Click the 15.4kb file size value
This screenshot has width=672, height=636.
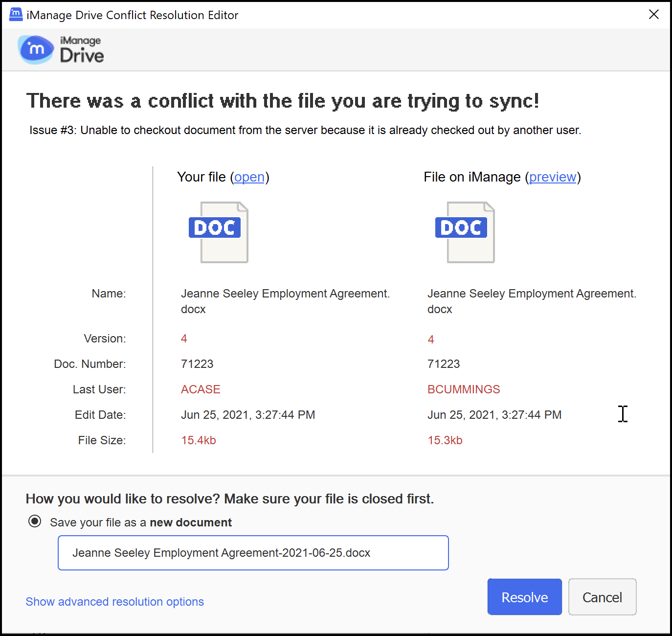(198, 440)
